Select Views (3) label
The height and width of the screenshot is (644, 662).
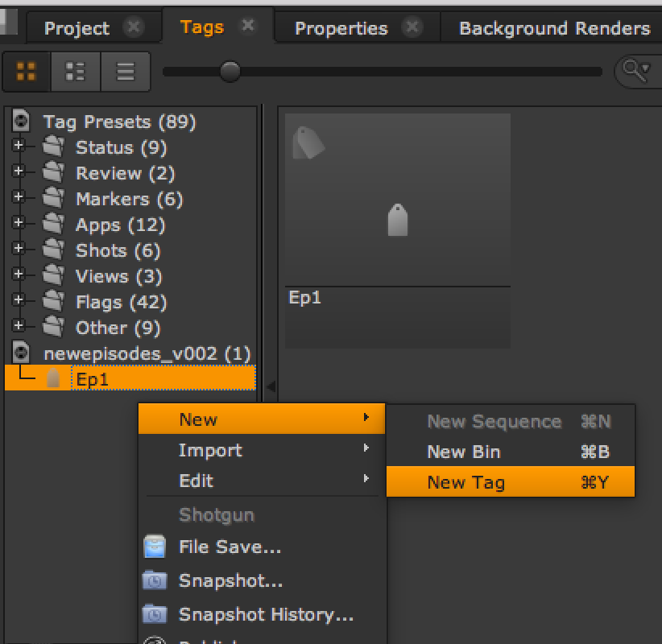(118, 276)
